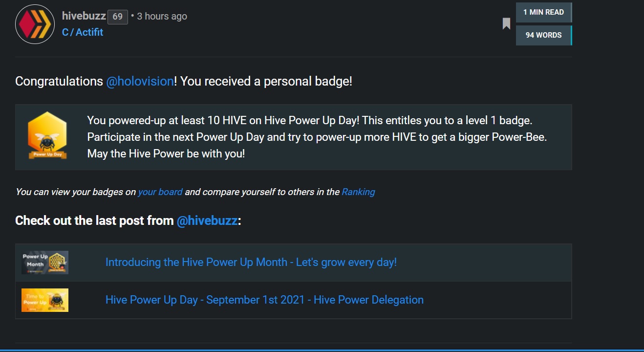The image size is (644, 352).
Task: Open the @hivebuzz mention link
Action: coord(207,221)
